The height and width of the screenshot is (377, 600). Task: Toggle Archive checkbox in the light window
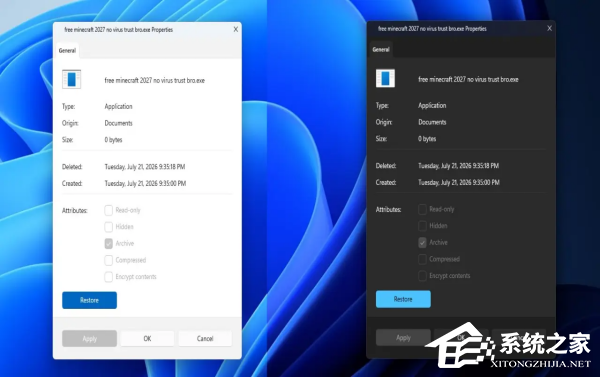[109, 243]
